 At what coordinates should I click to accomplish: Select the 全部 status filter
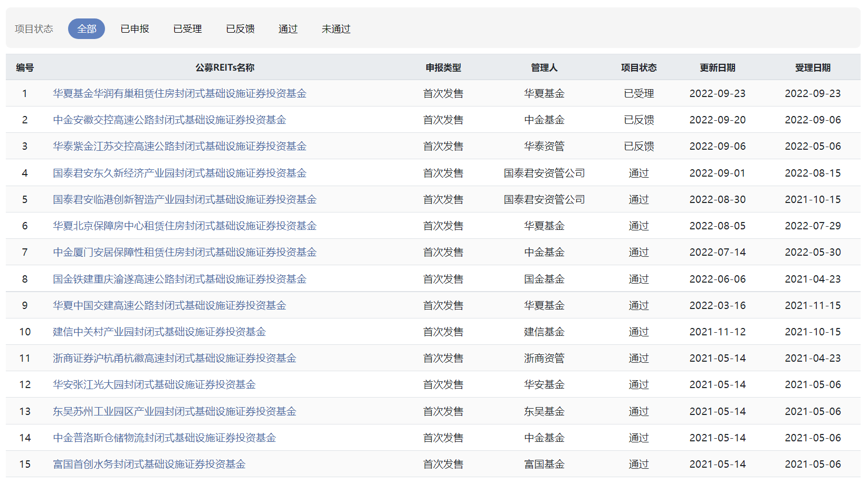[x=87, y=29]
